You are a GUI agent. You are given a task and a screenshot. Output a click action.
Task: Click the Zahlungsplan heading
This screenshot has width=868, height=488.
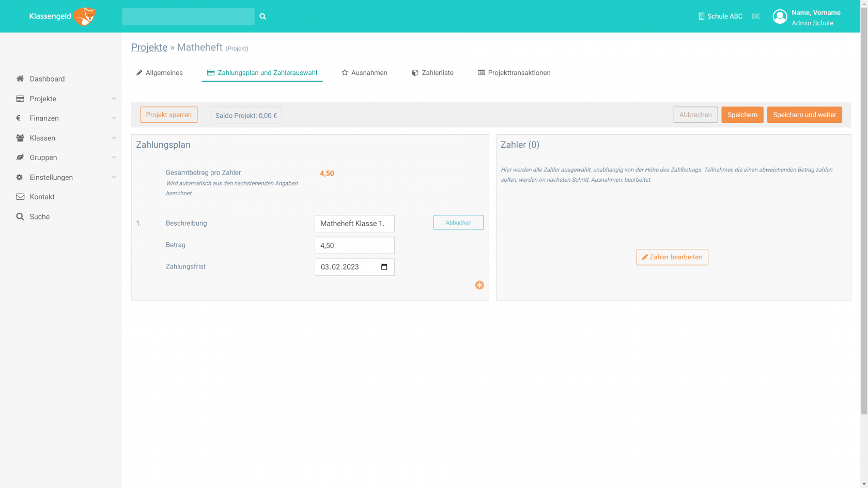tap(163, 145)
